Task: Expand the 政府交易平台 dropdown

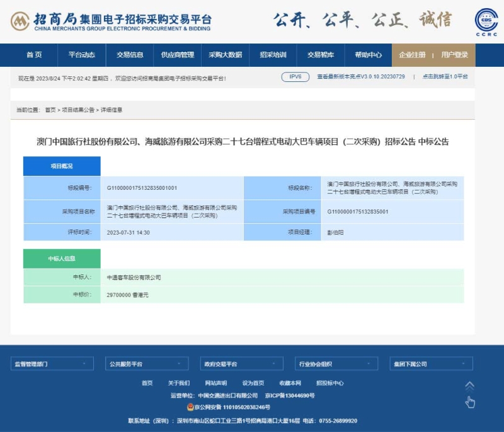Action: 242,364
